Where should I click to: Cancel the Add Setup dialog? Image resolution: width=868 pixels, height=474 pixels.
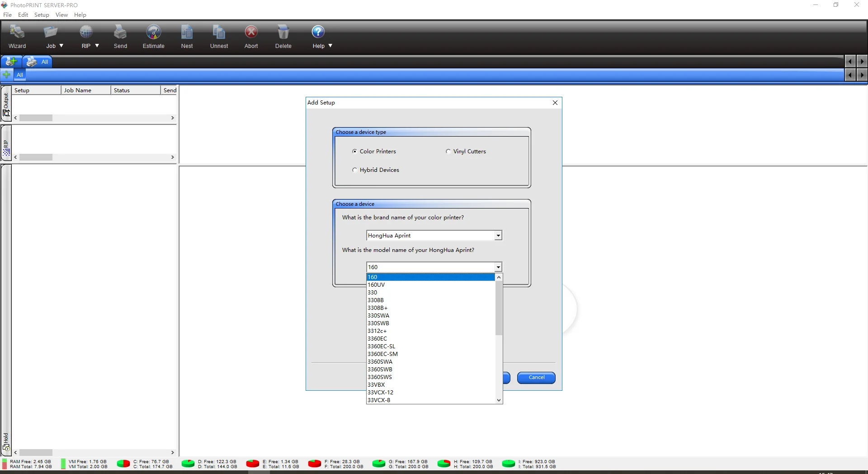point(536,378)
